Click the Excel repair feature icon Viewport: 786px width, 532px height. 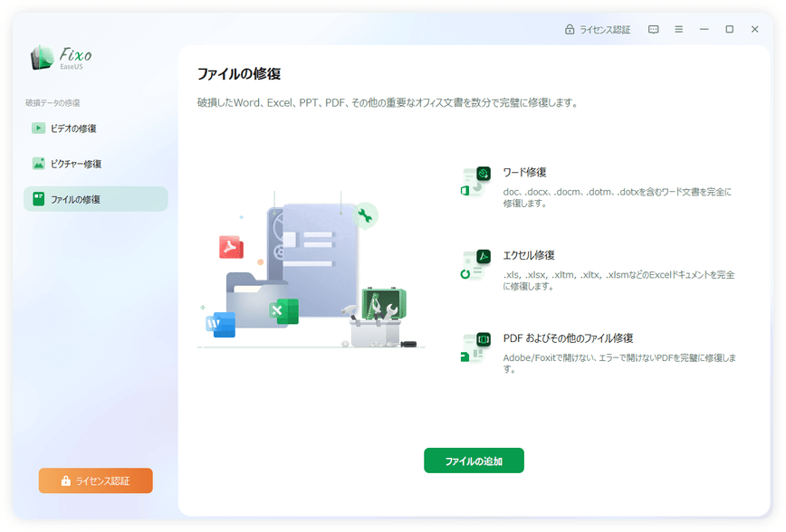click(x=475, y=264)
